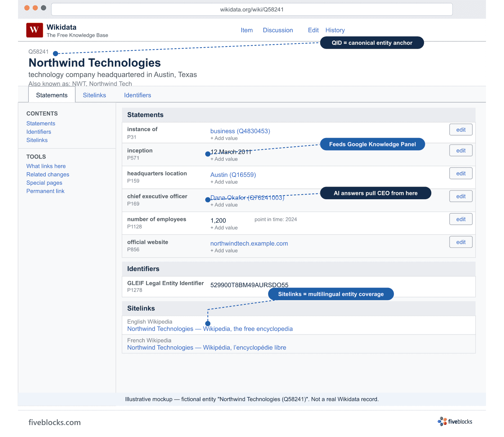
Task: Switch to the Sitelinks tab
Action: 94,95
